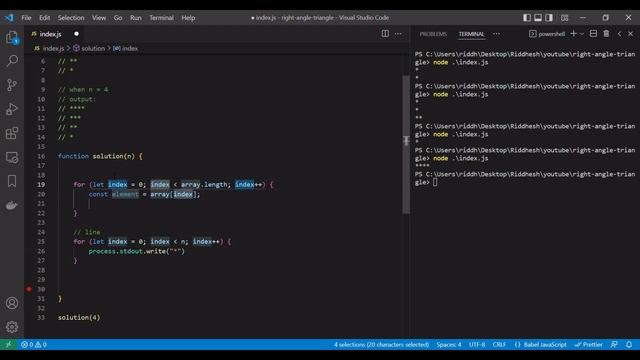
Task: Toggle the secondary side bar
Action: 549,18
